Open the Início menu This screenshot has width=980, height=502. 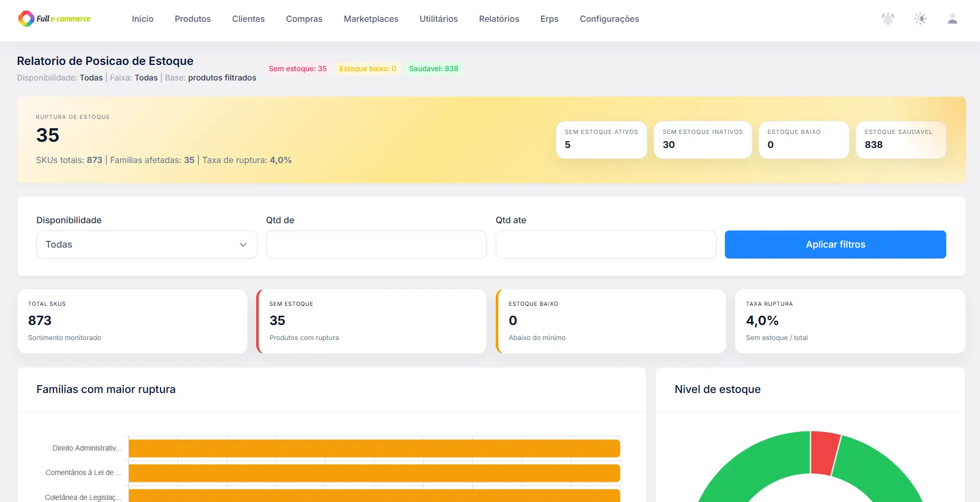click(x=142, y=19)
